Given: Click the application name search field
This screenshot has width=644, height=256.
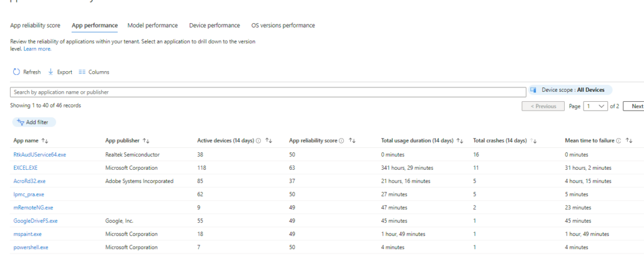Looking at the screenshot, I should tap(268, 92).
